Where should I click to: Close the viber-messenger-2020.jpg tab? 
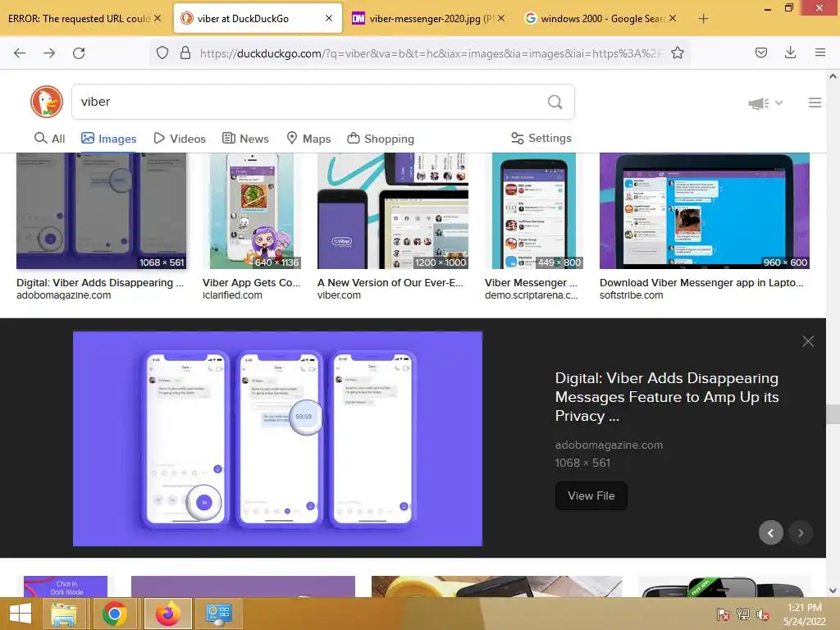[x=501, y=18]
